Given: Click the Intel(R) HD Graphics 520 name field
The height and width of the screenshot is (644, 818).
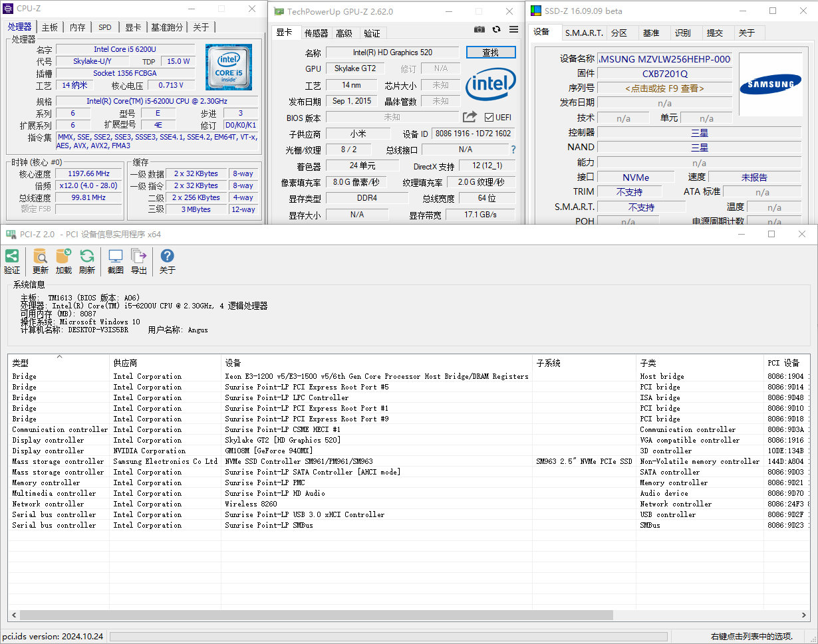Looking at the screenshot, I should click(392, 53).
